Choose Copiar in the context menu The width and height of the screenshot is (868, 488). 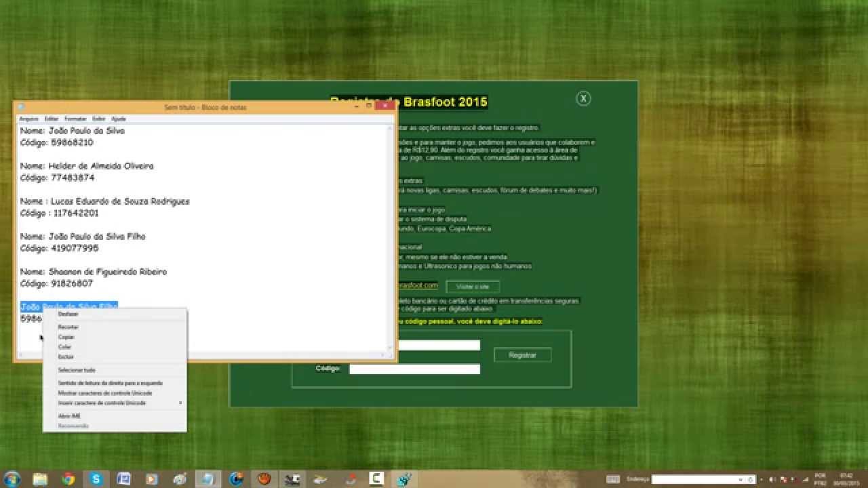[66, 337]
